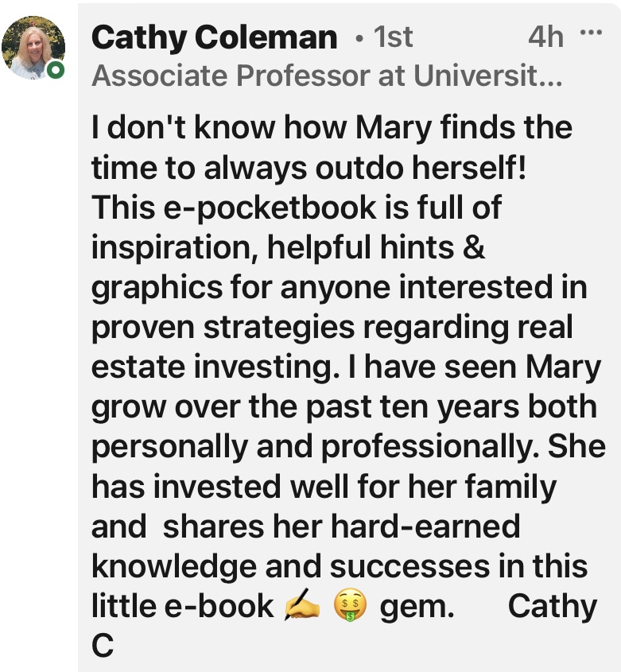Viewport: 621px width, 672px height.
Task: Open the three-dot comment options menu
Action: 591,34
